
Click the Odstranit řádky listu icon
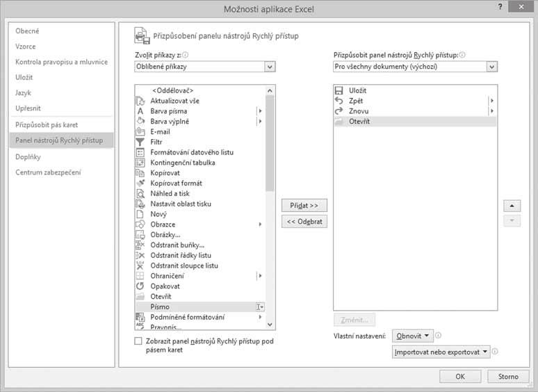(140, 255)
